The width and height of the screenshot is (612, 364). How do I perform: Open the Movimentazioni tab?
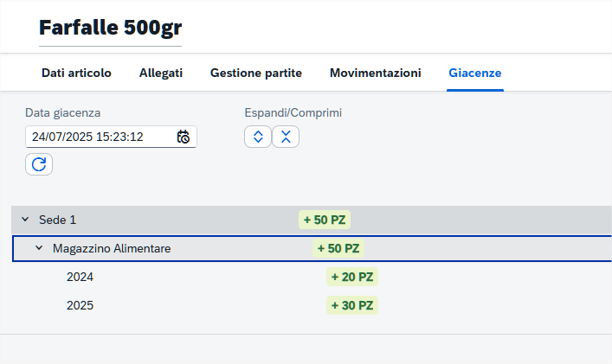click(x=376, y=73)
